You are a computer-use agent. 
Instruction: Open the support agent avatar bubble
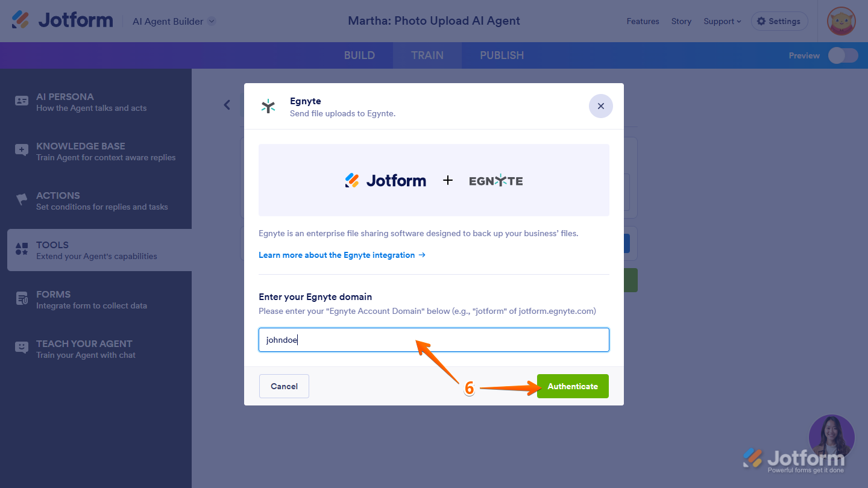tap(831, 437)
